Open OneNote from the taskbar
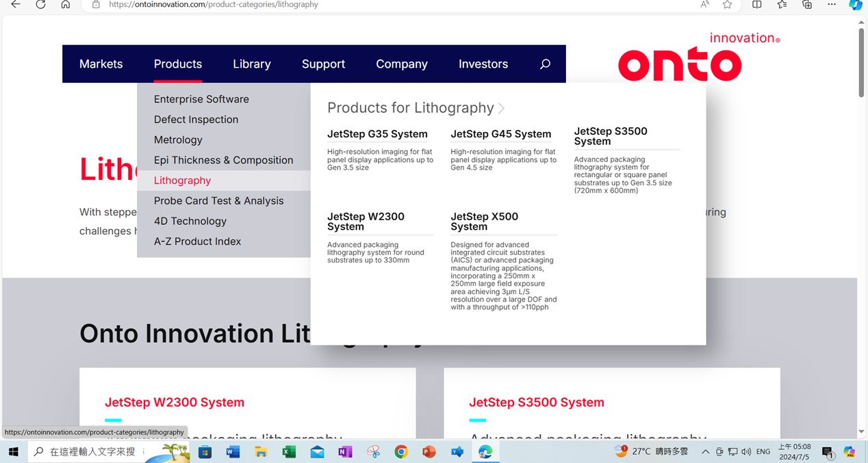 (345, 452)
